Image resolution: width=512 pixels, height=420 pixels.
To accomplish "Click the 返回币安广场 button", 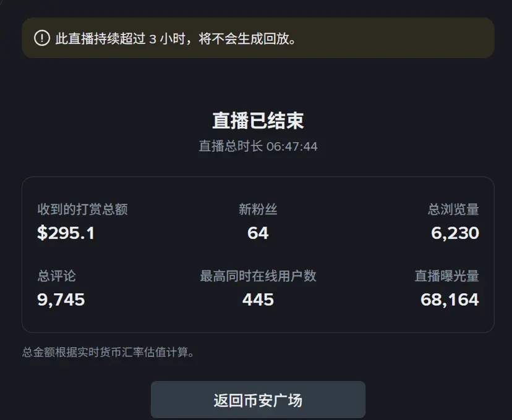I will coord(258,400).
